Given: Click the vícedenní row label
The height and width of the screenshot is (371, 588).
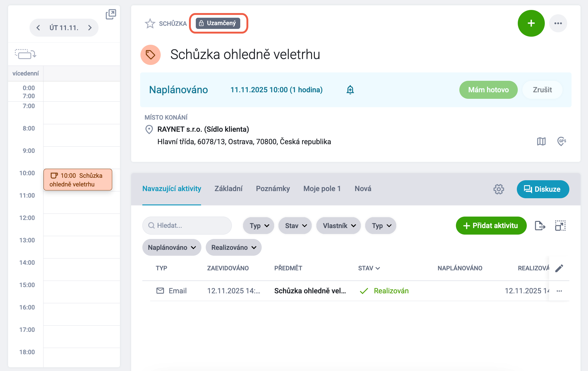Looking at the screenshot, I should [25, 73].
